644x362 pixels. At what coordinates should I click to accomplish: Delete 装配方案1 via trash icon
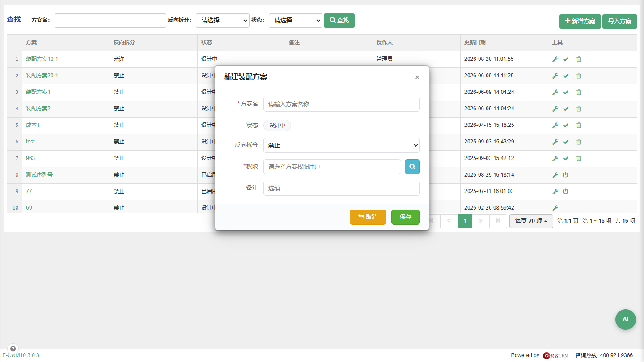click(x=579, y=92)
